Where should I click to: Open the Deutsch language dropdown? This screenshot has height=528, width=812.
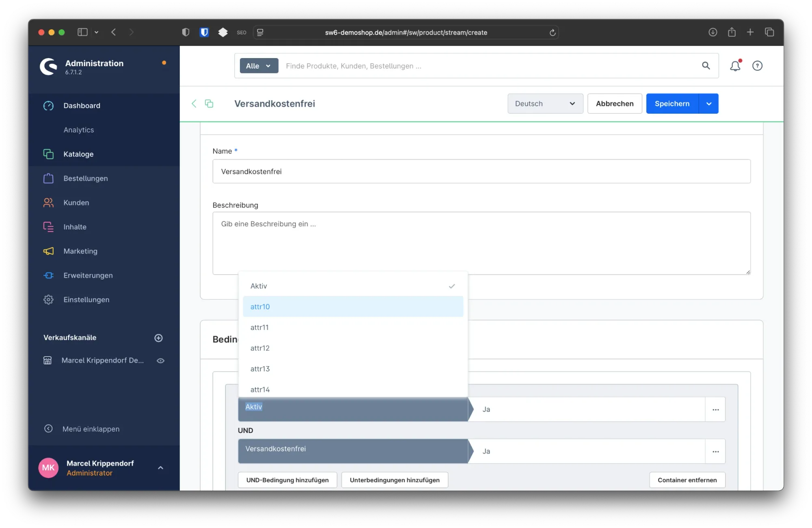[545, 104]
